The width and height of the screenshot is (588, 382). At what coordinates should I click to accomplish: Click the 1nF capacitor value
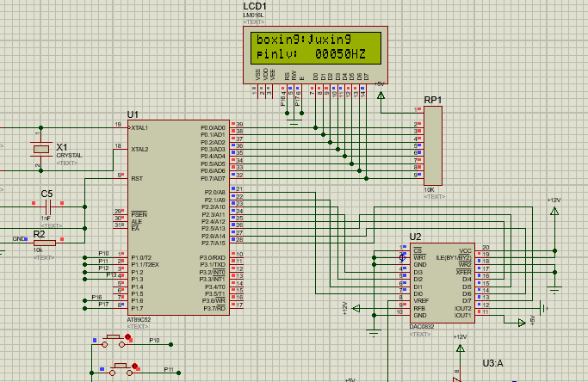click(46, 219)
